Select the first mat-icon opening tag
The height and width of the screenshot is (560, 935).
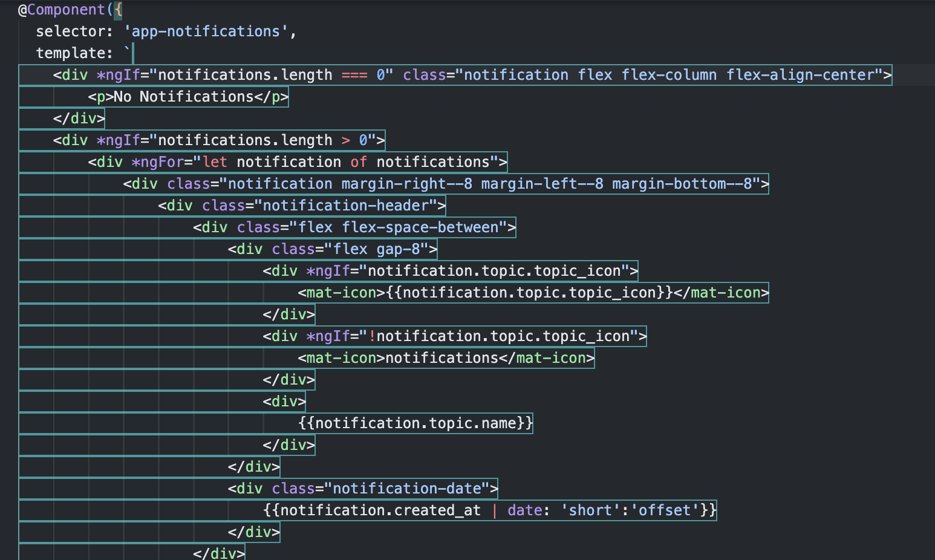(x=340, y=292)
